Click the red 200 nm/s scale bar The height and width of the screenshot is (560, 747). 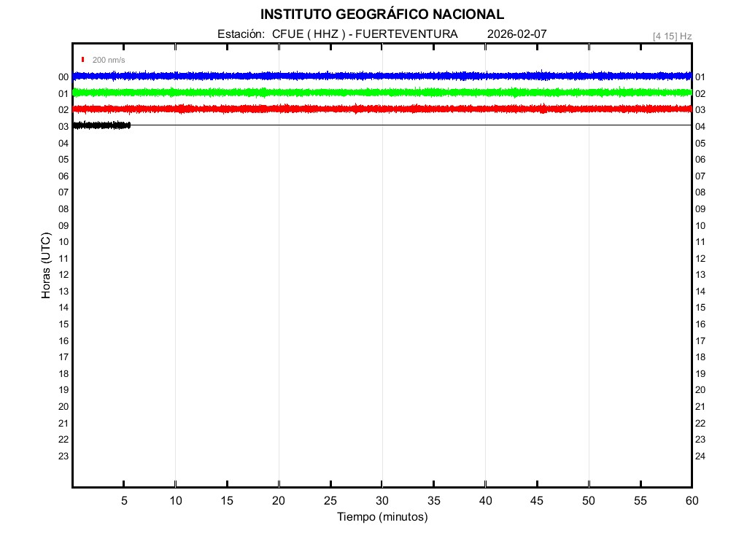point(83,60)
